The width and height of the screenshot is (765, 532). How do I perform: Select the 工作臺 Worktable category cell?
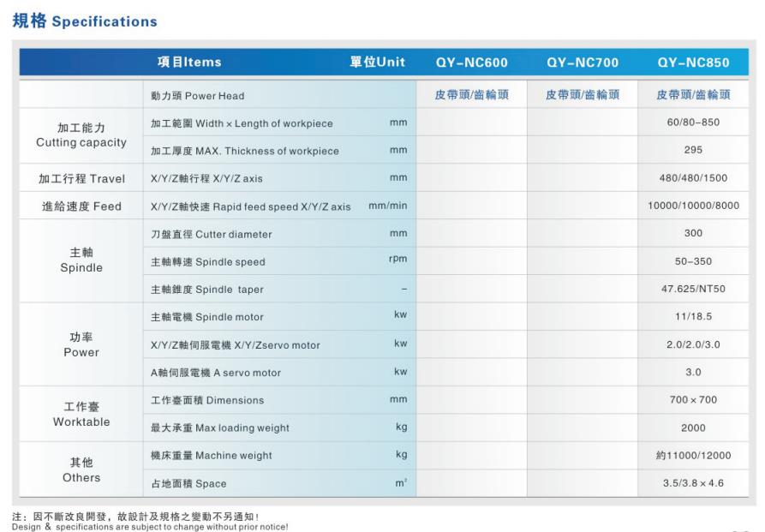81,414
